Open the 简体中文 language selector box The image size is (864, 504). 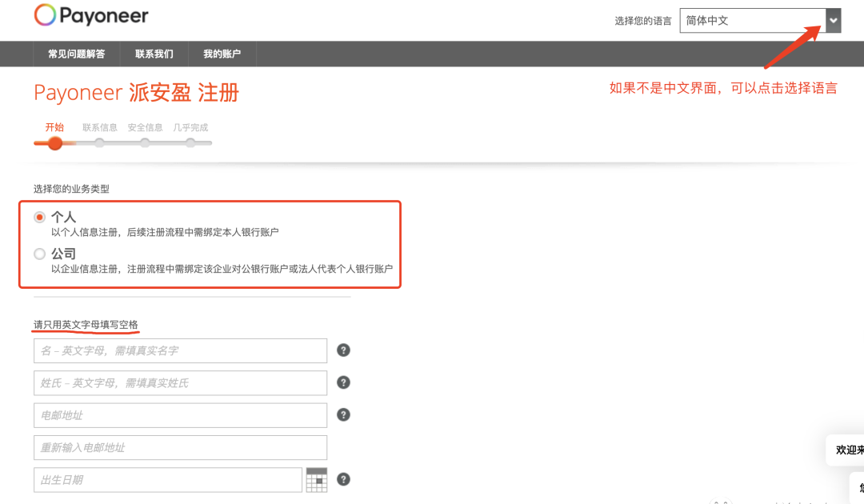[x=752, y=20]
